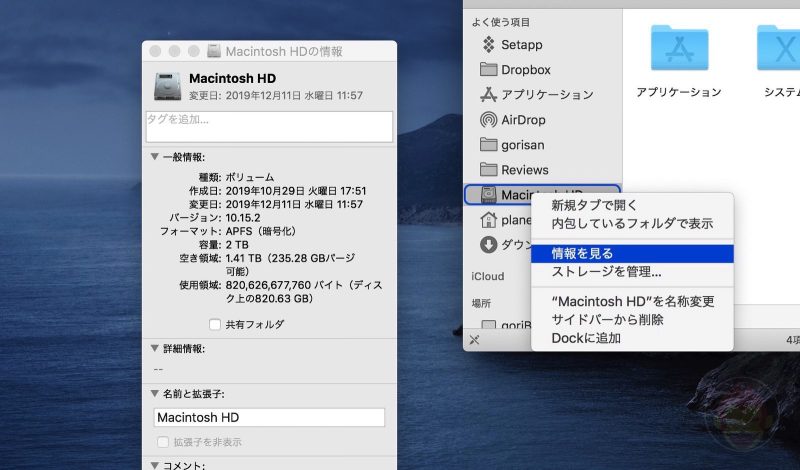Viewport: 800px width, 470px height.
Task: Close the Macintosh HD info window
Action: pos(155,51)
